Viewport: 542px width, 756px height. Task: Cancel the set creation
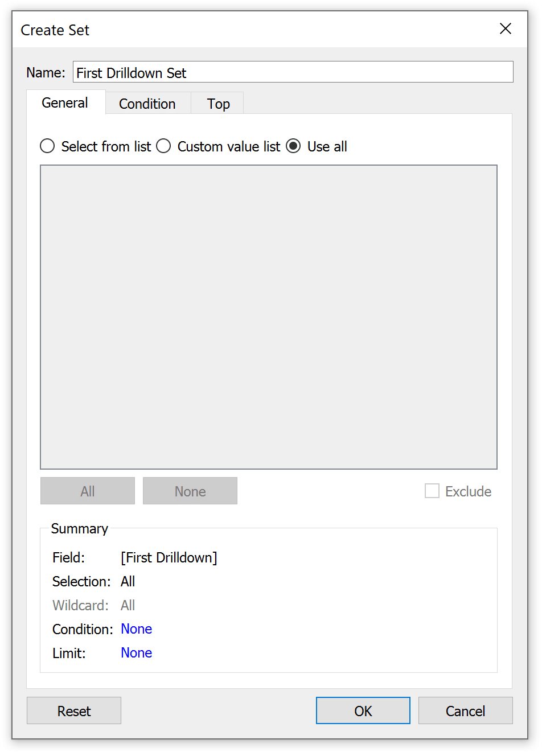pos(466,710)
